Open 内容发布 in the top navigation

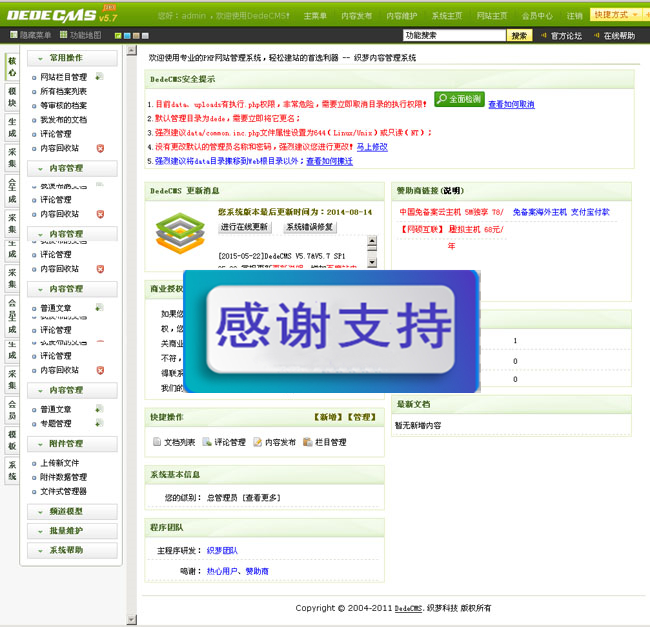(357, 16)
